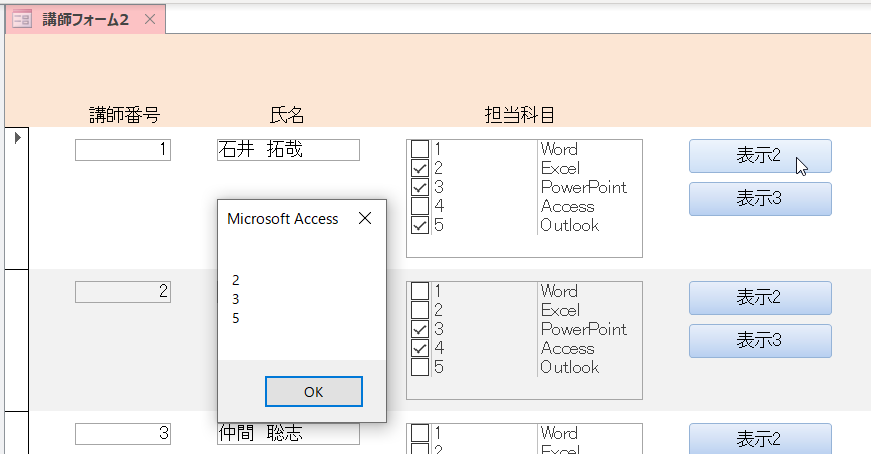Screen dimensions: 871x454
Task: Check the Word box for instructor 2
Action: tap(420, 291)
